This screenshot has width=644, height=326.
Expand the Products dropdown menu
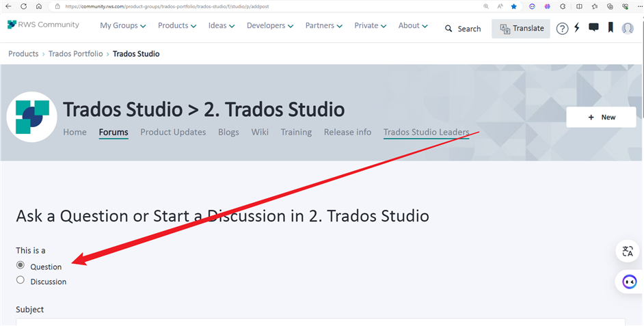coord(177,25)
